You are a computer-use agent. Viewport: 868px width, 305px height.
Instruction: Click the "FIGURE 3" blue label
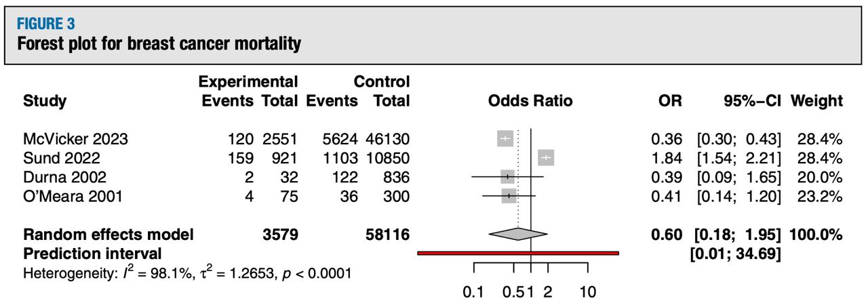coord(46,25)
